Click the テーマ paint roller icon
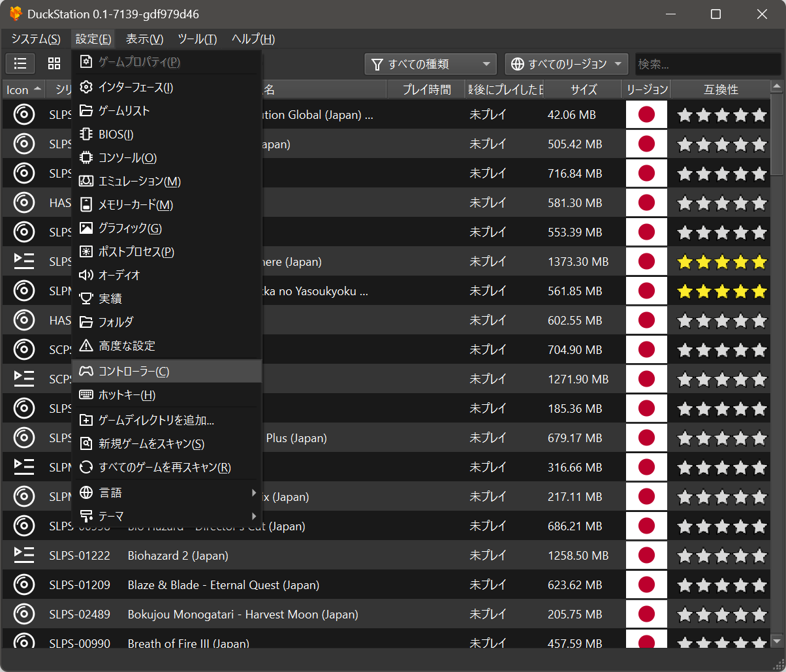The image size is (786, 672). (86, 516)
